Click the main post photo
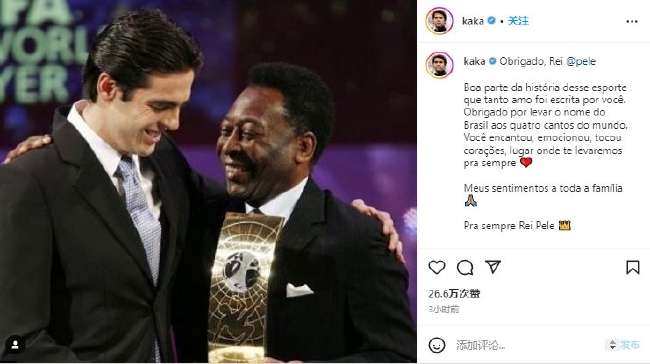Image resolution: width=650 pixels, height=364 pixels. tap(208, 182)
